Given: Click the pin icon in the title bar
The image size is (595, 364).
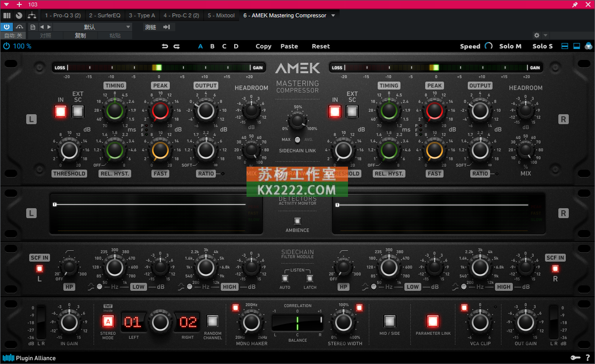Looking at the screenshot, I should coord(575,4).
